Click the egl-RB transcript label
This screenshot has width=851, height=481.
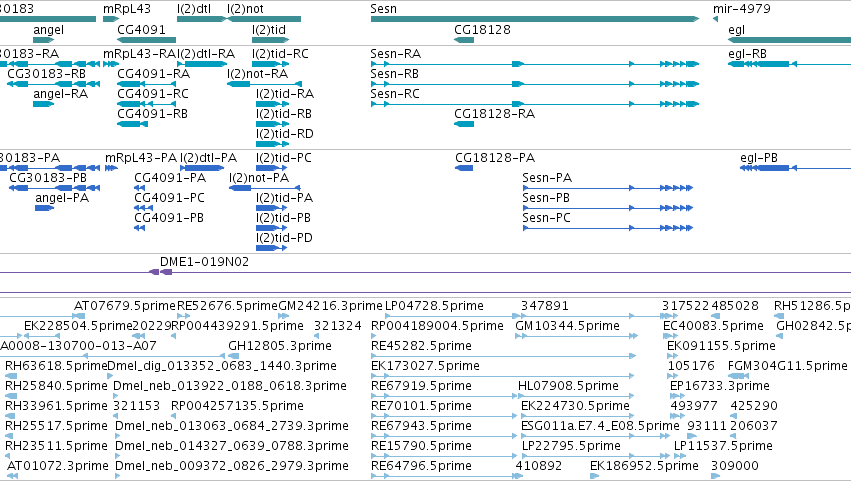point(747,54)
